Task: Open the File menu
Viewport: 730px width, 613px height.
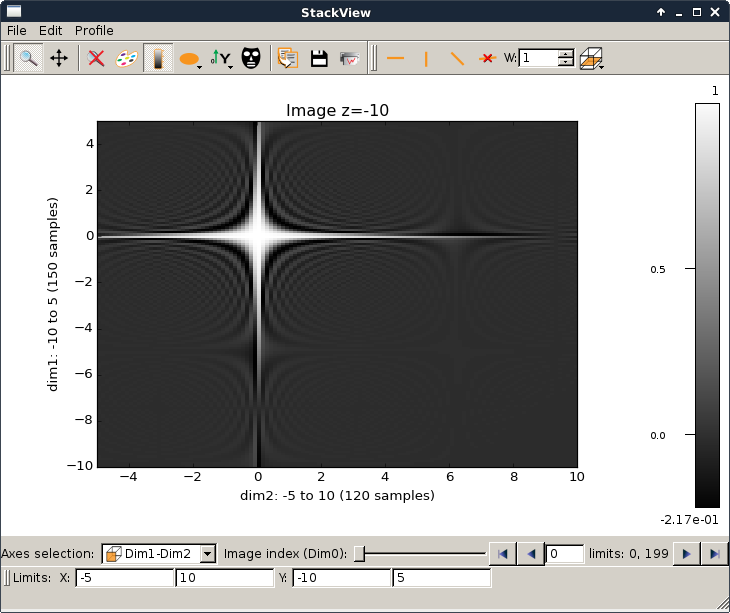Action: [x=17, y=31]
